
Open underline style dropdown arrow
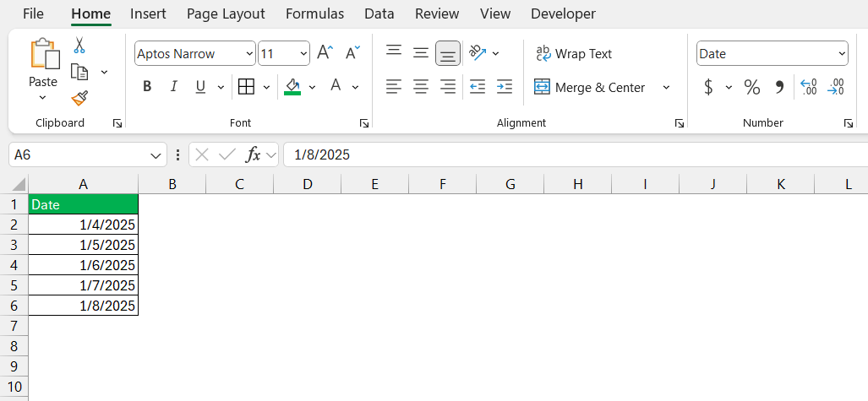[x=221, y=87]
